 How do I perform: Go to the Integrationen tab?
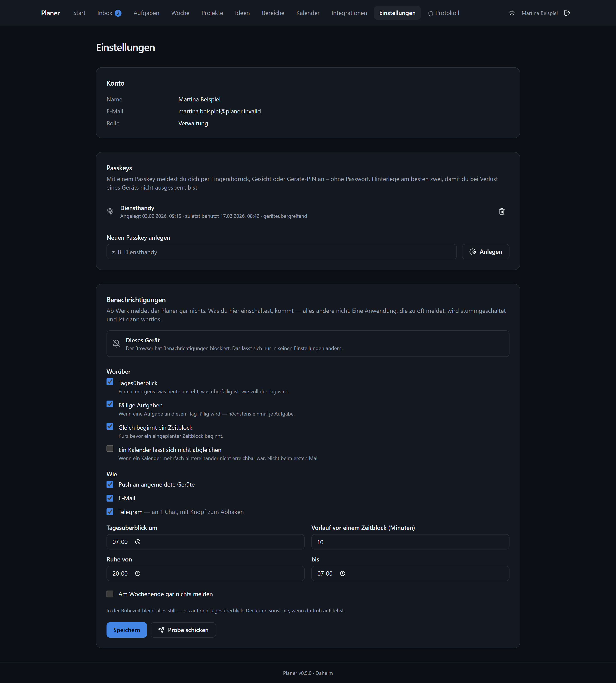(x=349, y=13)
